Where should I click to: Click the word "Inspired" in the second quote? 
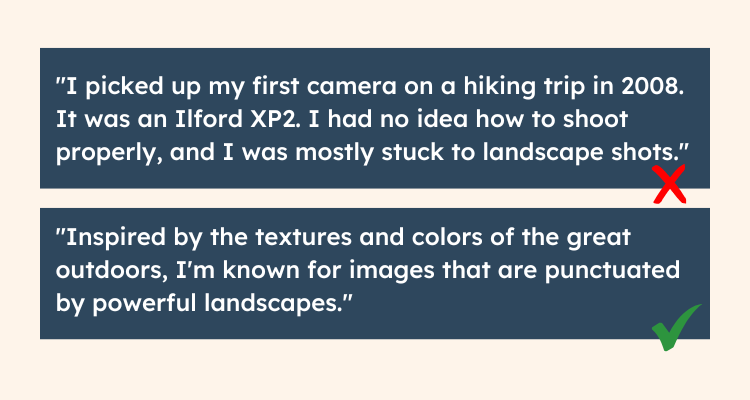tap(116, 237)
